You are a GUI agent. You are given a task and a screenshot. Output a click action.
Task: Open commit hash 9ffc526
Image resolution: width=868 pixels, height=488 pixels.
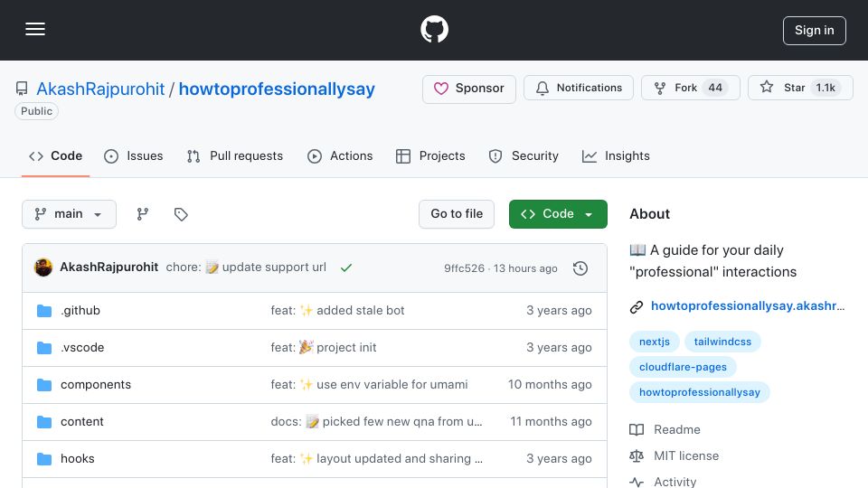(x=464, y=268)
